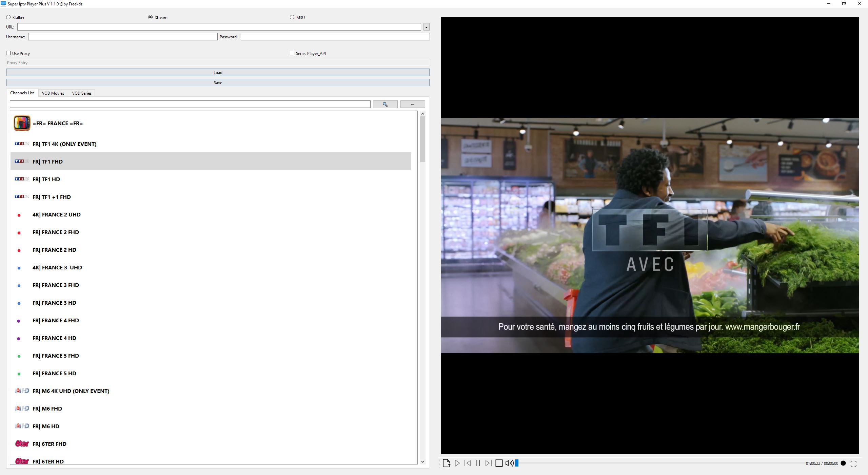The height and width of the screenshot is (475, 868).
Task: Select channel 4K| FRANCE 3 UHD
Action: (x=211, y=268)
